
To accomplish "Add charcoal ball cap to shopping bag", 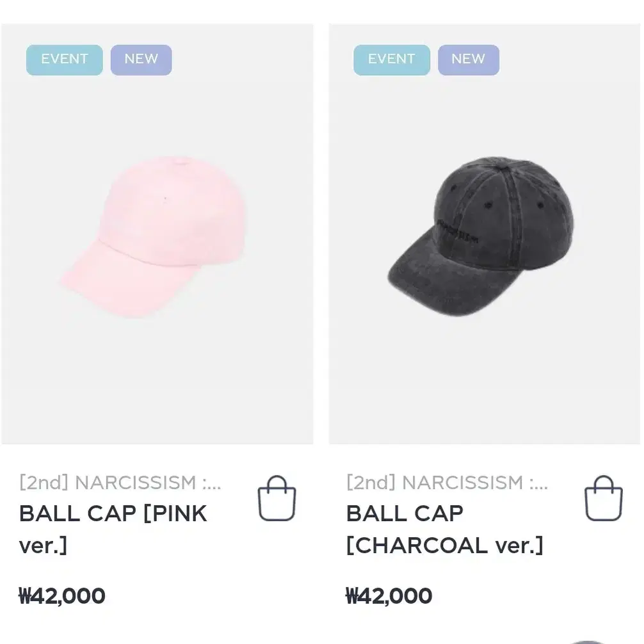I will tap(603, 498).
